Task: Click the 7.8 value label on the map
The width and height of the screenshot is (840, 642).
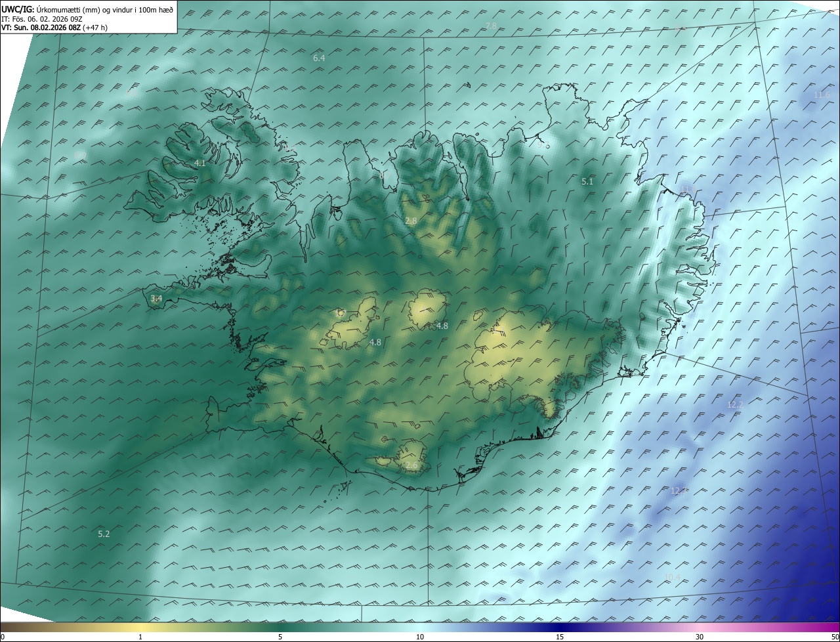Action: [491, 26]
